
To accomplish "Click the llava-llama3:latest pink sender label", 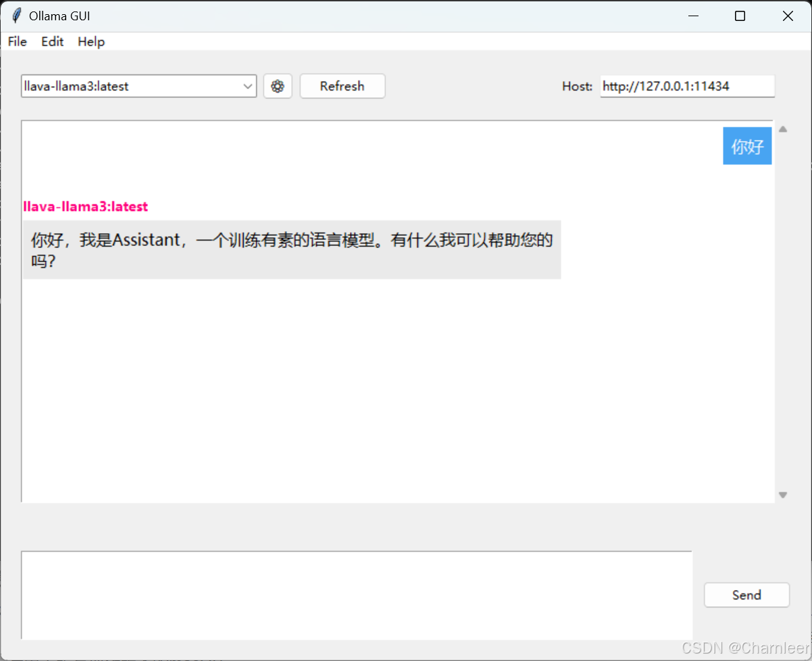I will (x=86, y=207).
